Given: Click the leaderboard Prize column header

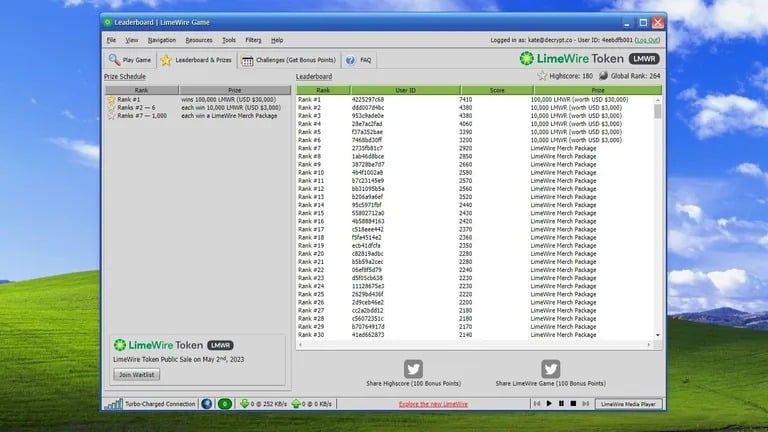Looking at the screenshot, I should tap(598, 90).
